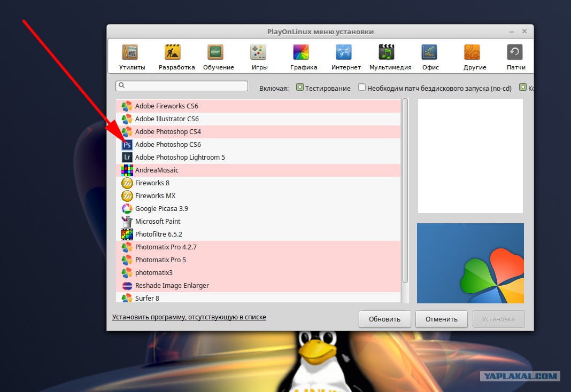Image resolution: width=571 pixels, height=392 pixels.
Task: Open the Мультимедия category icon
Action: click(x=387, y=52)
